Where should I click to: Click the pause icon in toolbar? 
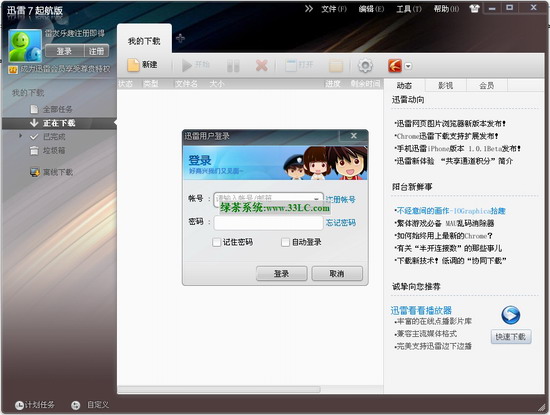tap(233, 66)
